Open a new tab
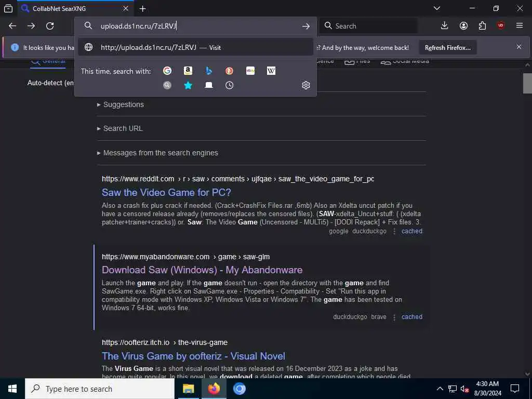 click(x=143, y=9)
